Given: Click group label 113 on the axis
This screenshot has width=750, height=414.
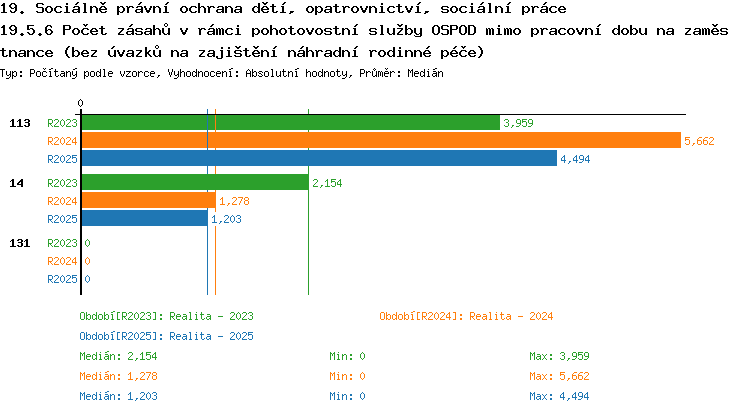Looking at the screenshot, I should tap(20, 123).
